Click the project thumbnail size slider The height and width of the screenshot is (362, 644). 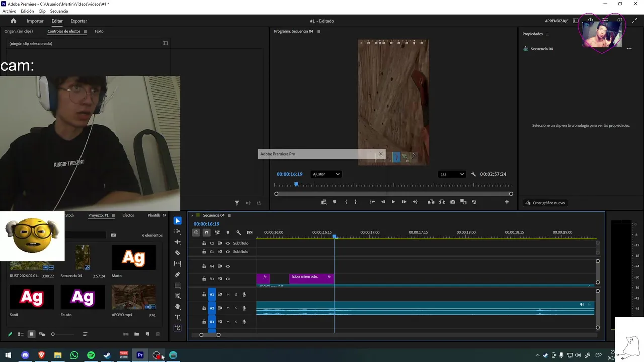pos(53,334)
